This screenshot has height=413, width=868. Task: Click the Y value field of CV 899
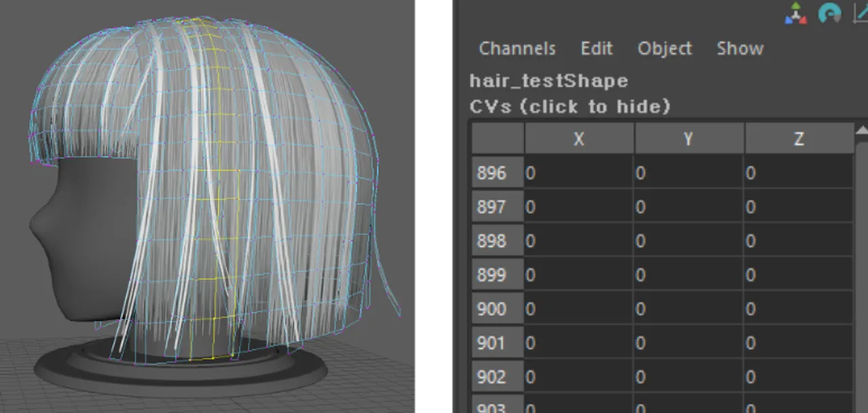(688, 275)
